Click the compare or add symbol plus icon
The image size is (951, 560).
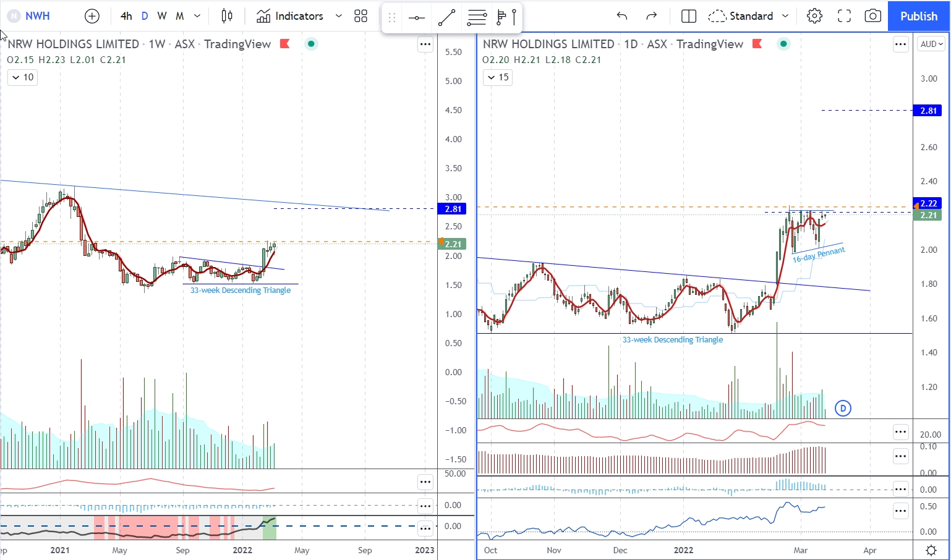92,16
